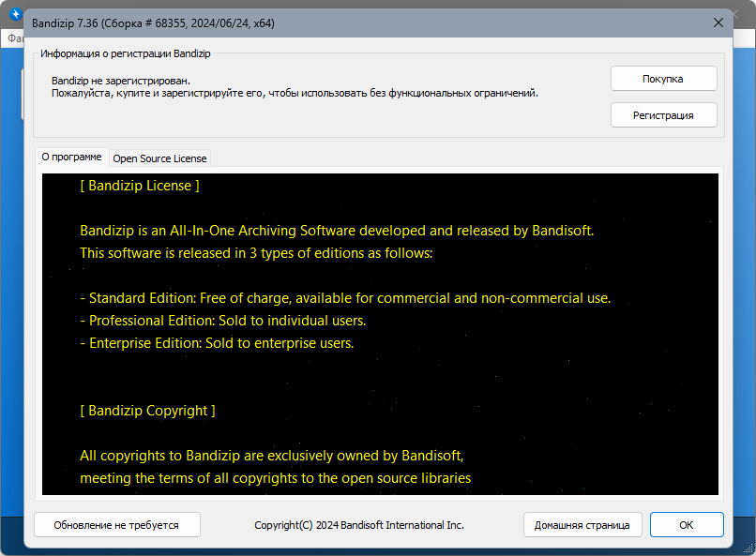
Task: Click the Standard Edition license line
Action: click(x=345, y=298)
